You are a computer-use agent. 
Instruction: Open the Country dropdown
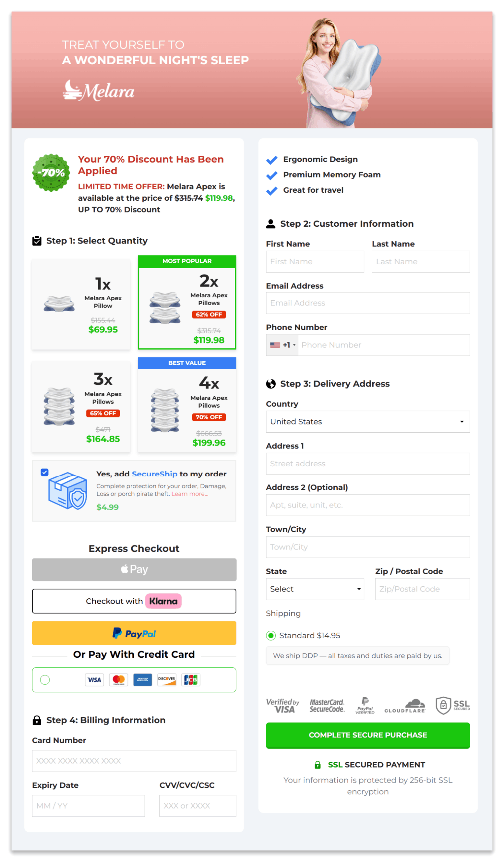click(x=368, y=421)
